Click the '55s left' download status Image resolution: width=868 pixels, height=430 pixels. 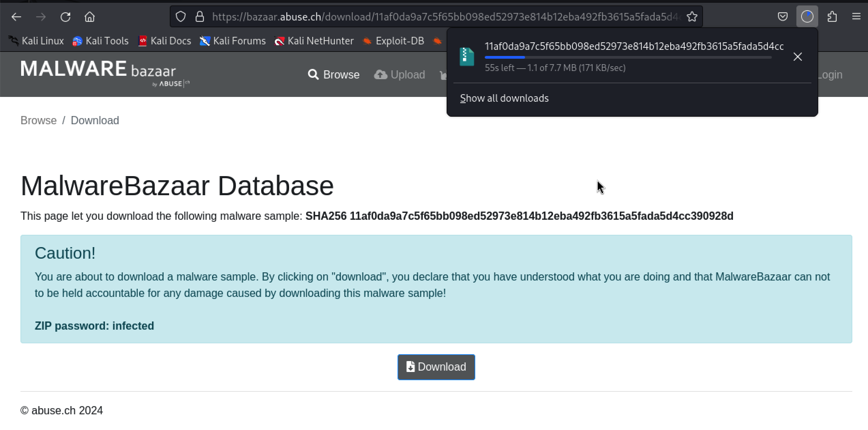555,68
